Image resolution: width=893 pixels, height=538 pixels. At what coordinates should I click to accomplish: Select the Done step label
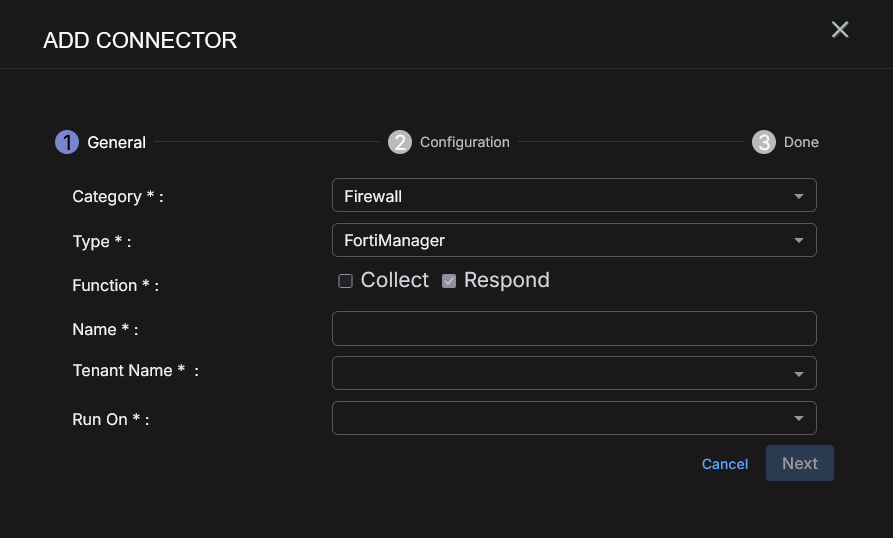[x=801, y=142]
